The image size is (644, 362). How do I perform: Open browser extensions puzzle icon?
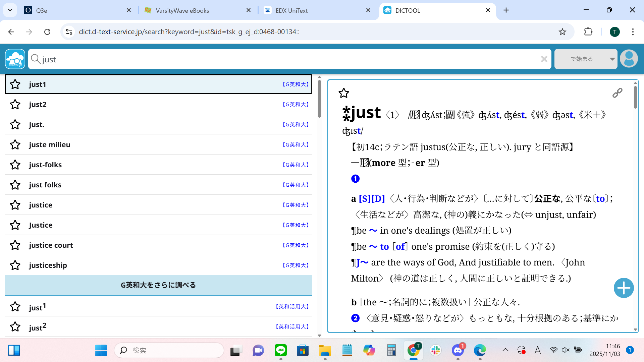point(588,32)
